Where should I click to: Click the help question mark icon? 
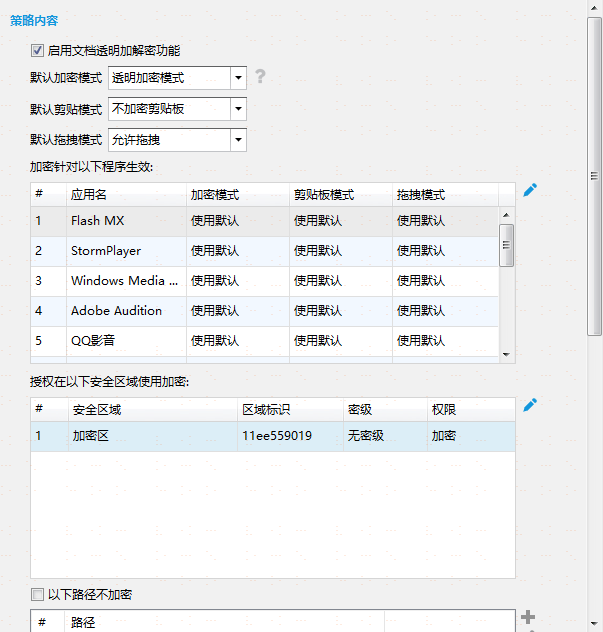click(x=260, y=77)
